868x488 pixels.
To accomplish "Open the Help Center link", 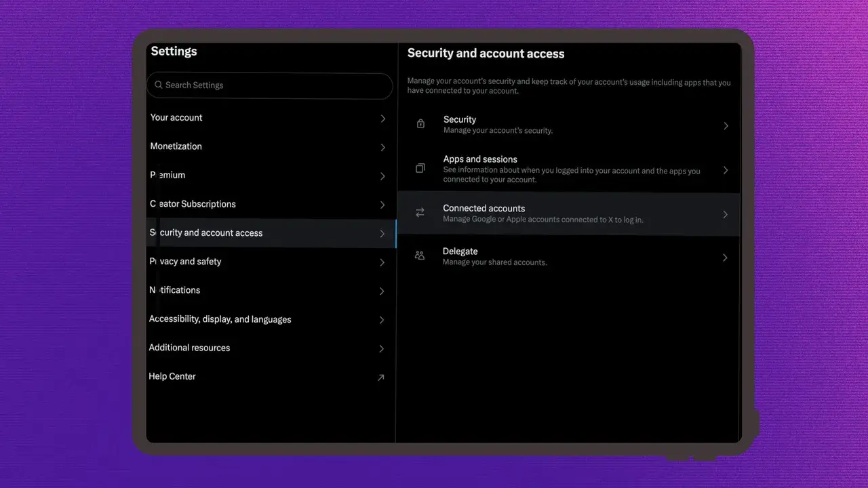I will (x=173, y=377).
